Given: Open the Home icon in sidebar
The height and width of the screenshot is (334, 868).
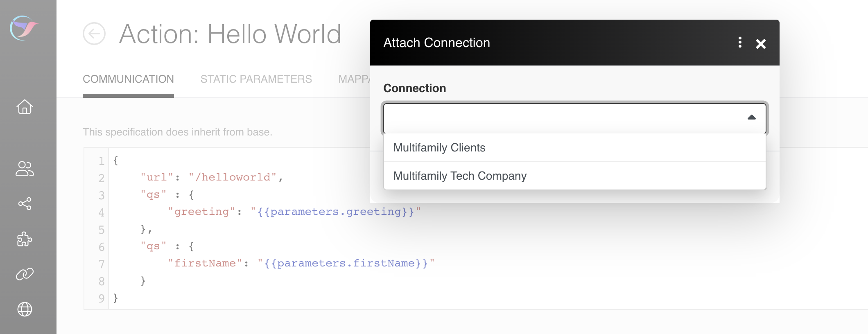Looking at the screenshot, I should 25,107.
